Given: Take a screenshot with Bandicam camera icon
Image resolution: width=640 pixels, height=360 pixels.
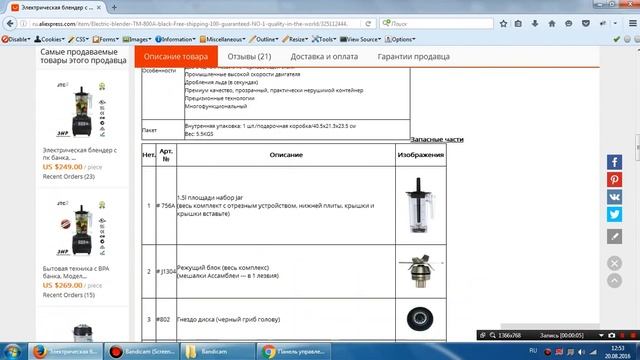Looking at the screenshot, I should (611, 335).
